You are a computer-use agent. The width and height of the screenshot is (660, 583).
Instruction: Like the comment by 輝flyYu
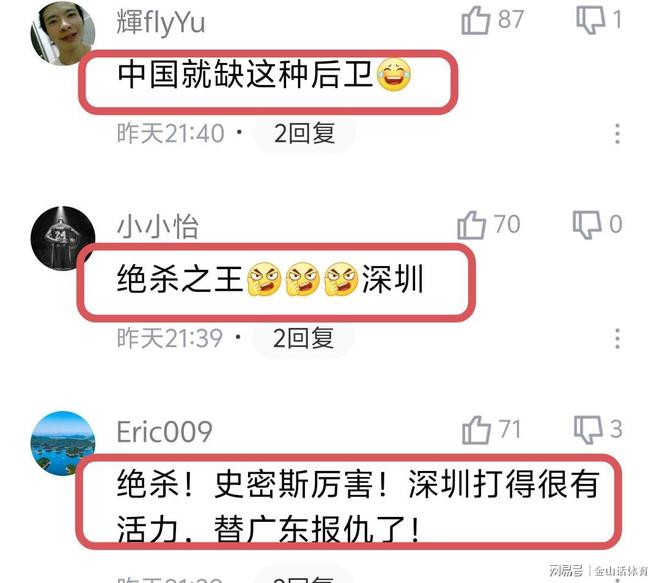476,20
